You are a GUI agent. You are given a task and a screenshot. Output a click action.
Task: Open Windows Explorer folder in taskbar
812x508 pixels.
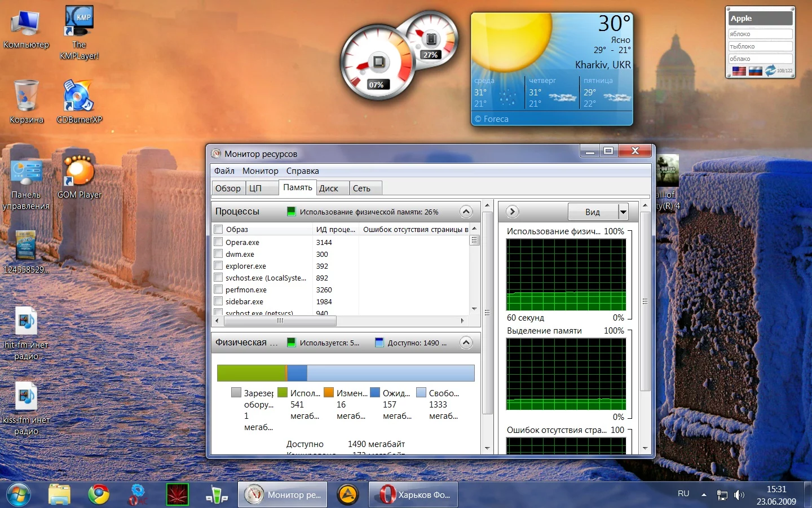(x=59, y=494)
